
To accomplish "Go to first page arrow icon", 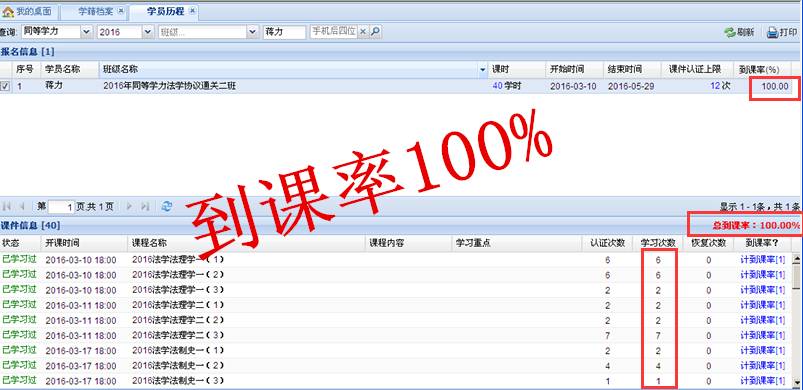I will (x=7, y=206).
